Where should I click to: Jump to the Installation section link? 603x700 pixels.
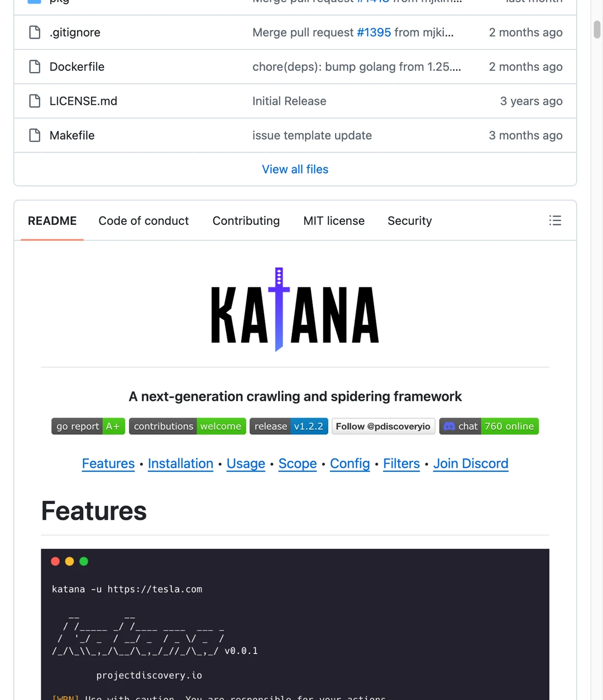[180, 464]
